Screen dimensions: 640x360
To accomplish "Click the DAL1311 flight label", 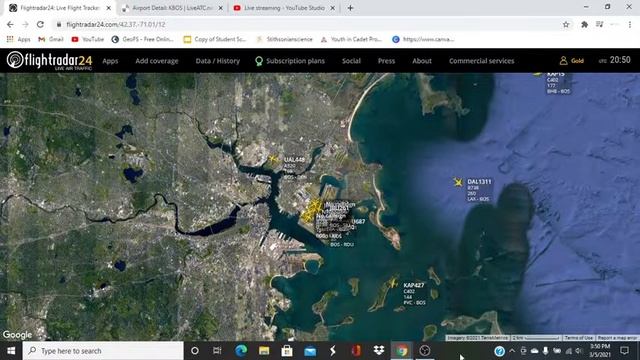I will click(479, 190).
